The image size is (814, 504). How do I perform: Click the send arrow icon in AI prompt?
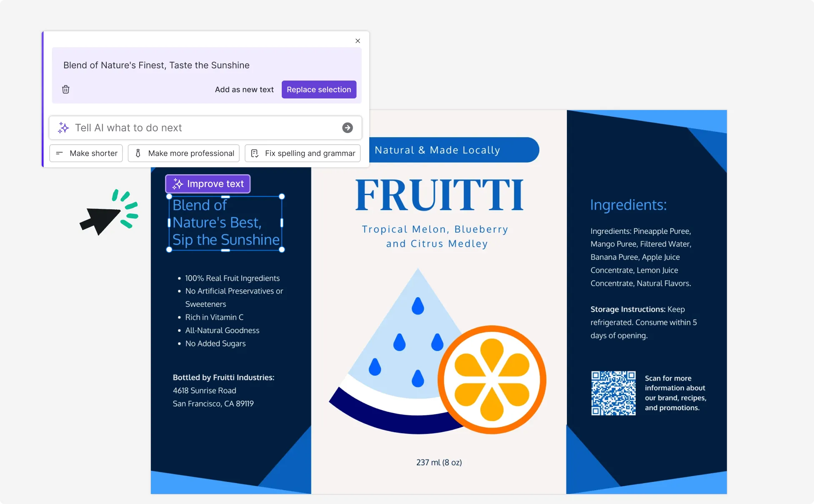[348, 128]
